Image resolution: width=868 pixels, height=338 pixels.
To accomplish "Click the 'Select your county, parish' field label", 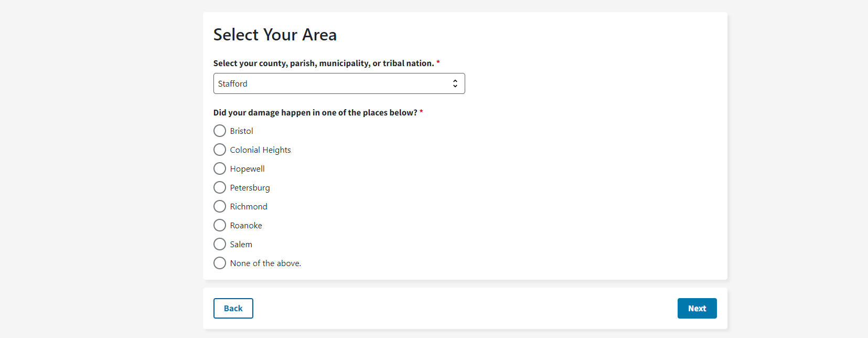I will click(323, 63).
